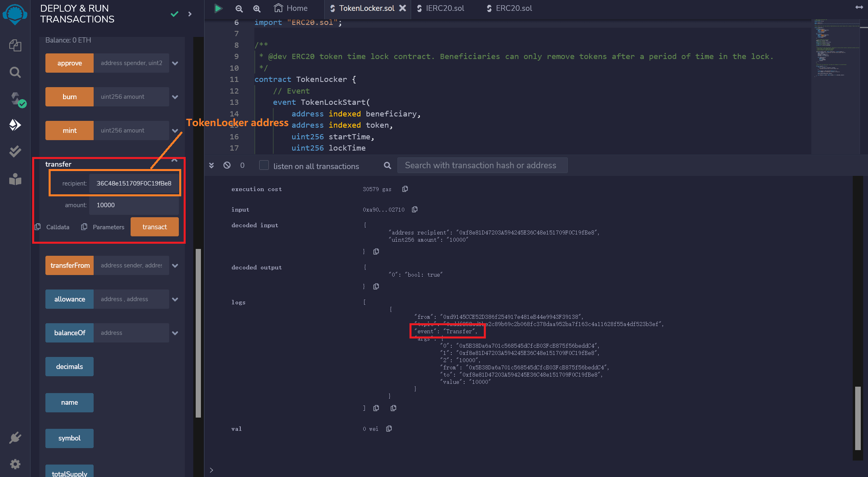
Task: Click the terminal vertical scrollbar thumb
Action: click(858, 418)
